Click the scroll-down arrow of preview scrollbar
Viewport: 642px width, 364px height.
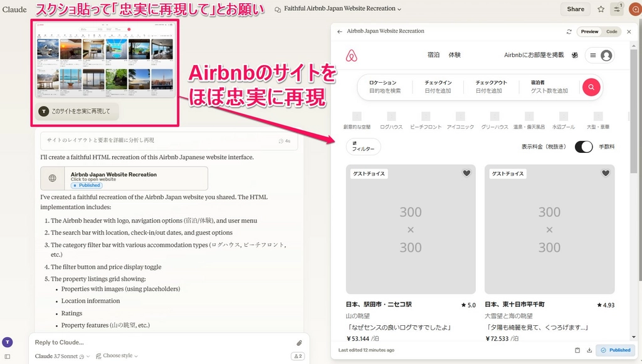[634, 337]
